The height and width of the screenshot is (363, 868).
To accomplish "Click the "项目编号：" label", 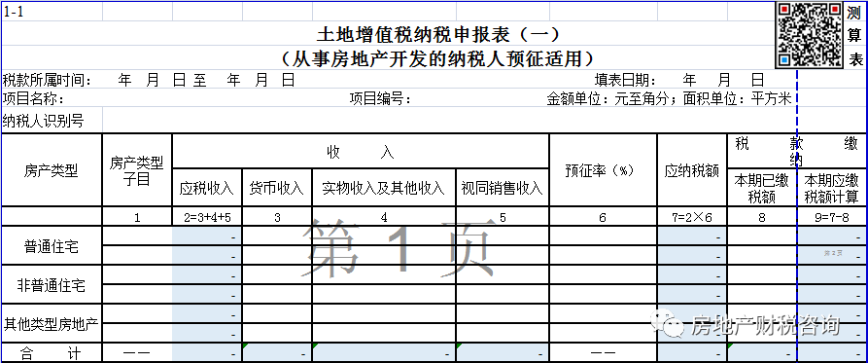I will tap(380, 99).
